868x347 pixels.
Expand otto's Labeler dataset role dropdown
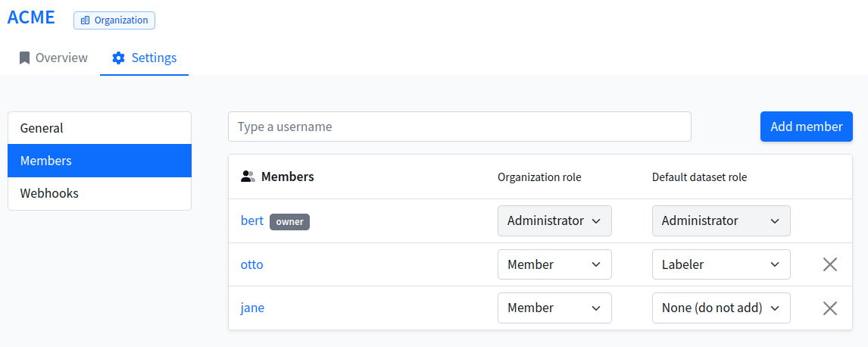[720, 264]
